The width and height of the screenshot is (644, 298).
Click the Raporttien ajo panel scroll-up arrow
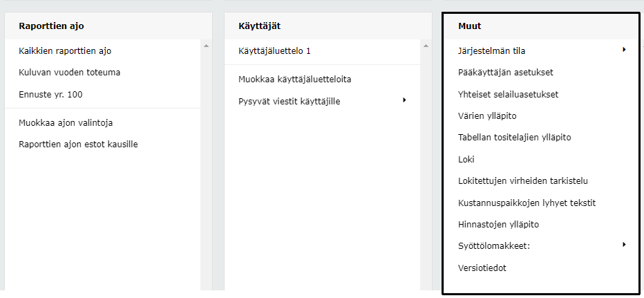206,46
